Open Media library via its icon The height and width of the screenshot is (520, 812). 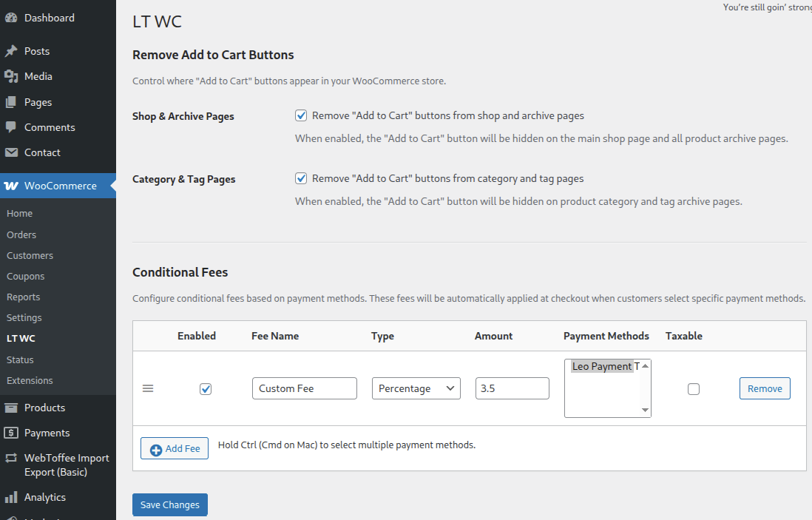(x=13, y=75)
